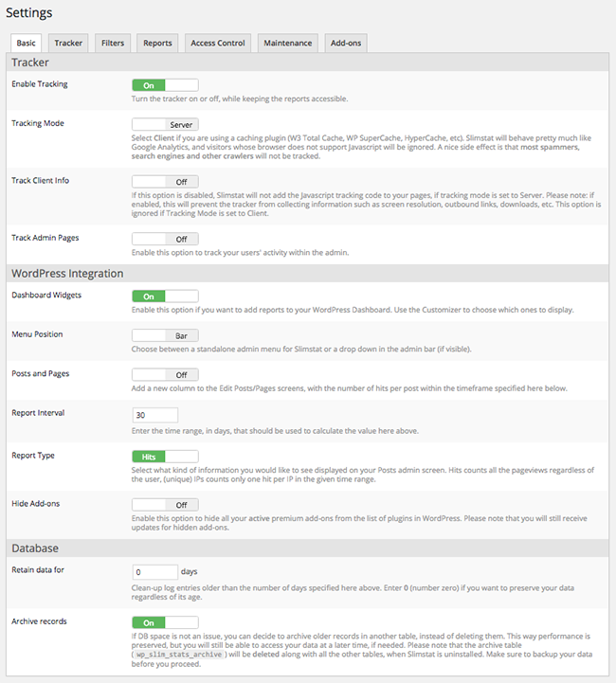The height and width of the screenshot is (683, 616).
Task: Toggle Report Type from Hits
Action: click(x=165, y=456)
